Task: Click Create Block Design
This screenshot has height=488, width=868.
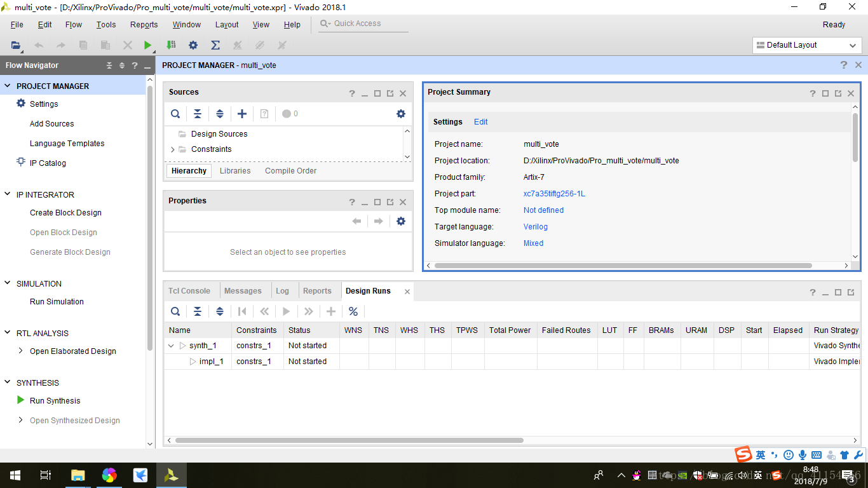Action: coord(65,213)
